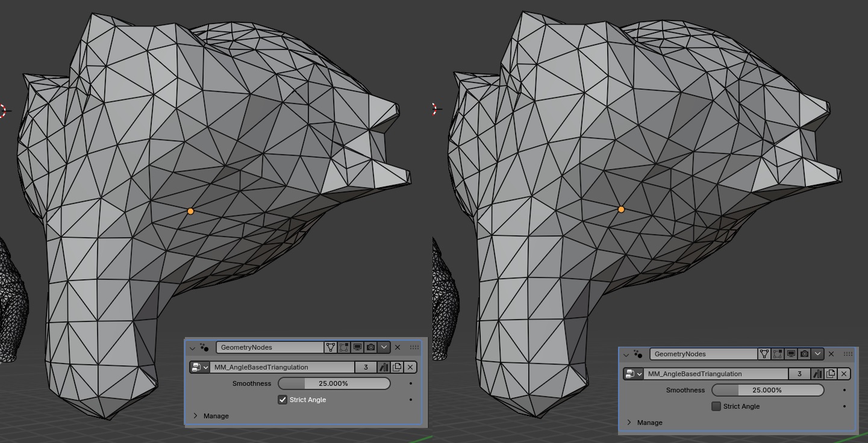The height and width of the screenshot is (443, 868).
Task: Click the Smoothness slider in the right panel
Action: (767, 390)
